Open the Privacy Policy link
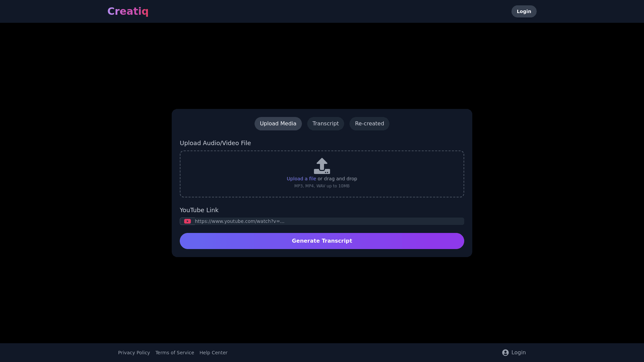 coord(134,353)
